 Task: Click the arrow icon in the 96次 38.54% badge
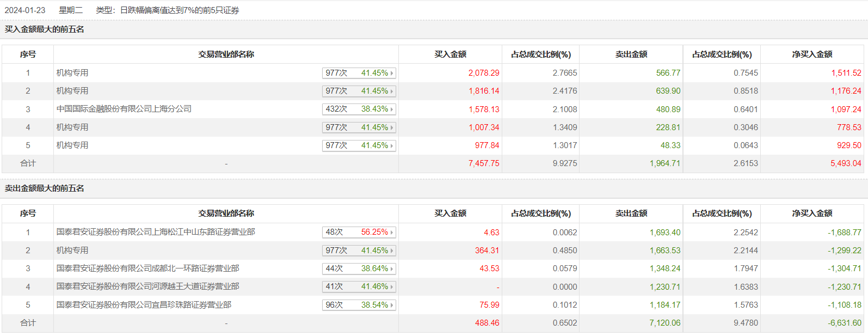[x=392, y=306]
